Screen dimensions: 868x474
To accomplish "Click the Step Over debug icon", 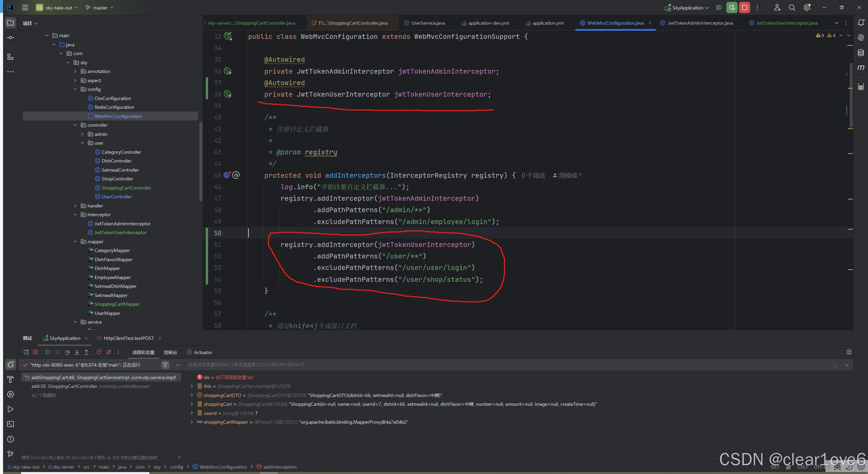I will click(67, 352).
